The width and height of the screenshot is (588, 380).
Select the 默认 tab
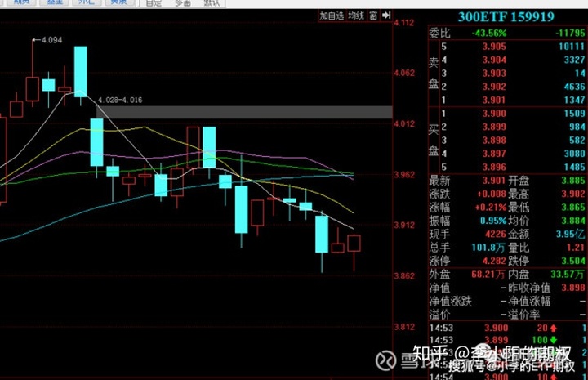(x=212, y=3)
